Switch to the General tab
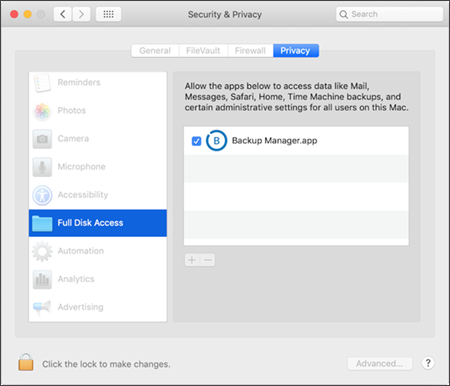The width and height of the screenshot is (450, 386). click(155, 51)
